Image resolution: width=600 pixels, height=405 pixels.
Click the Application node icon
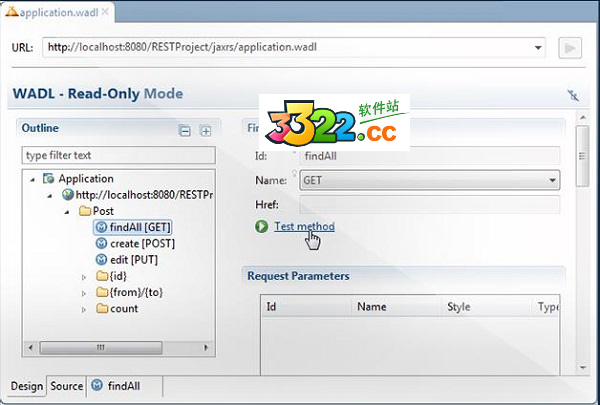coord(49,178)
